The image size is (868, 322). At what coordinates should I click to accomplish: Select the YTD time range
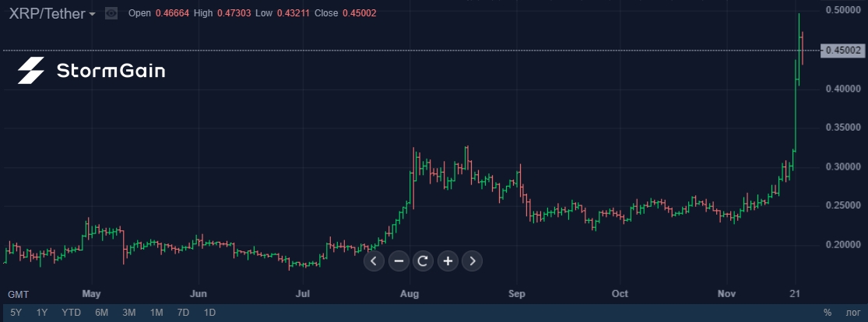pyautogui.click(x=72, y=313)
